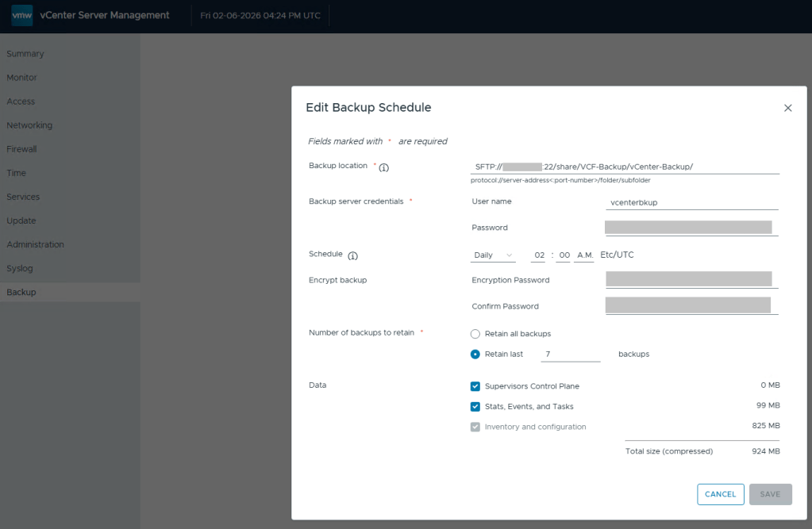The image size is (812, 529).
Task: Select the Retain all backups option
Action: pyautogui.click(x=475, y=334)
